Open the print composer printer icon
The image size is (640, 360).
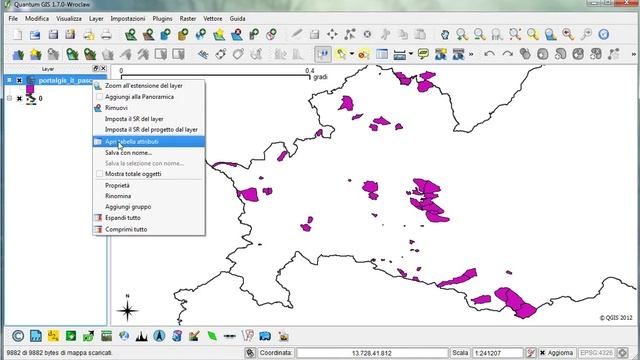point(106,34)
